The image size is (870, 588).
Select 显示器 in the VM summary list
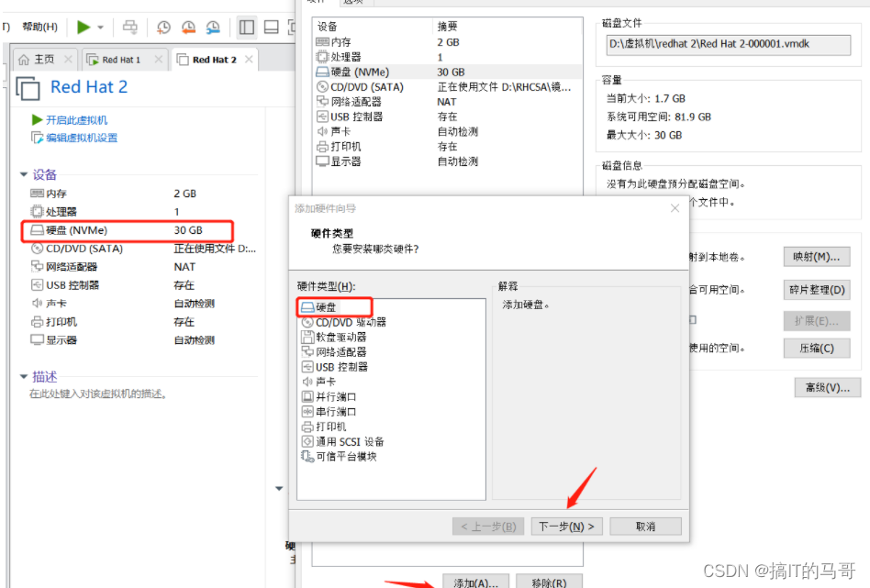pos(143,340)
